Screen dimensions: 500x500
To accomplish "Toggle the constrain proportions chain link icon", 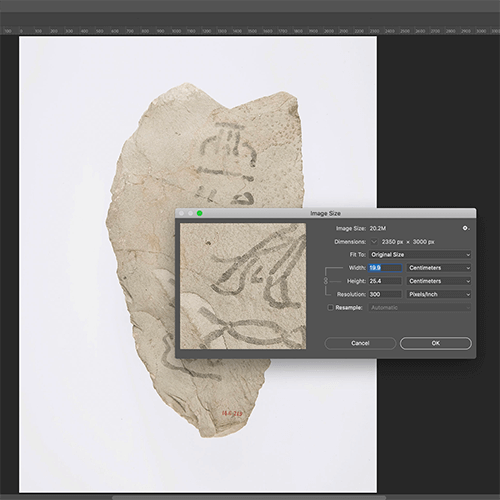I will (x=326, y=281).
